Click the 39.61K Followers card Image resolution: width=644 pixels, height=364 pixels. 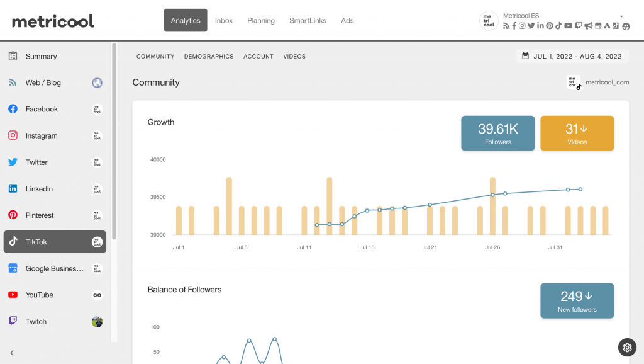tap(498, 134)
